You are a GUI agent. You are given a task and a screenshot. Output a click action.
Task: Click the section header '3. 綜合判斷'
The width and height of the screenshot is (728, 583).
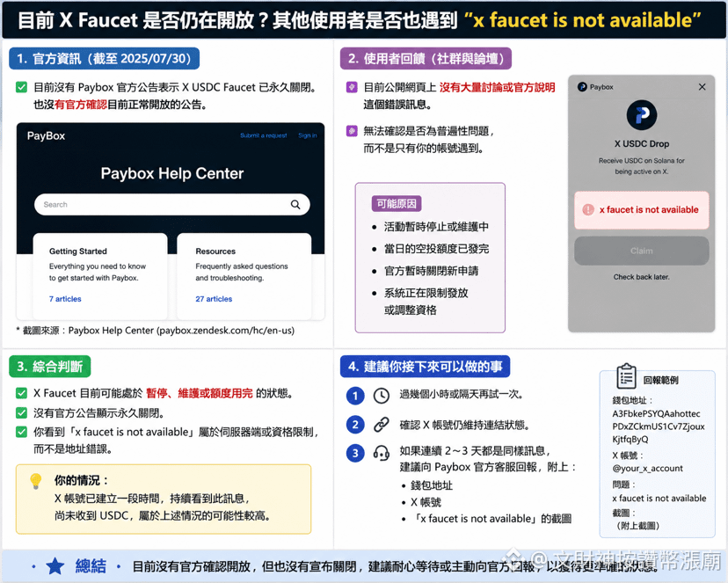(50, 367)
